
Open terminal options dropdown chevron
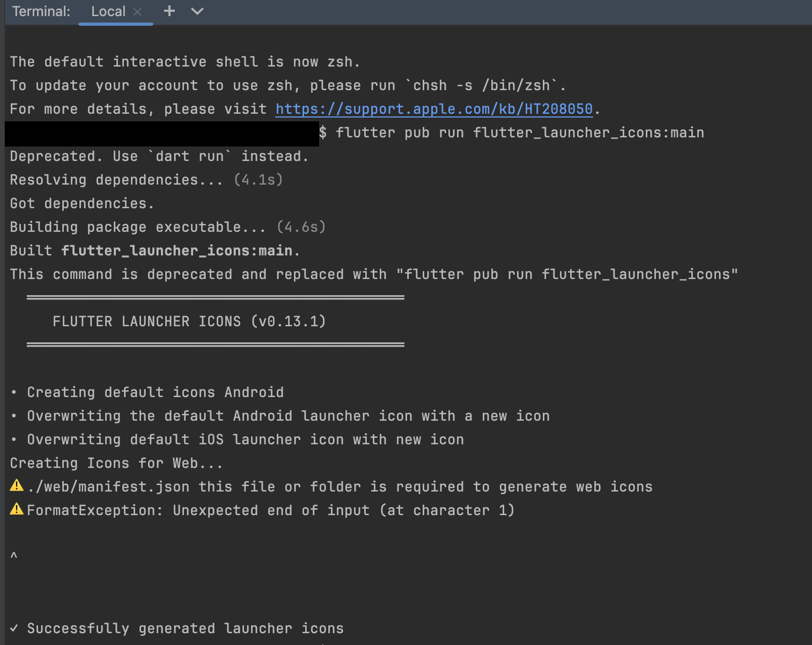pyautogui.click(x=197, y=11)
